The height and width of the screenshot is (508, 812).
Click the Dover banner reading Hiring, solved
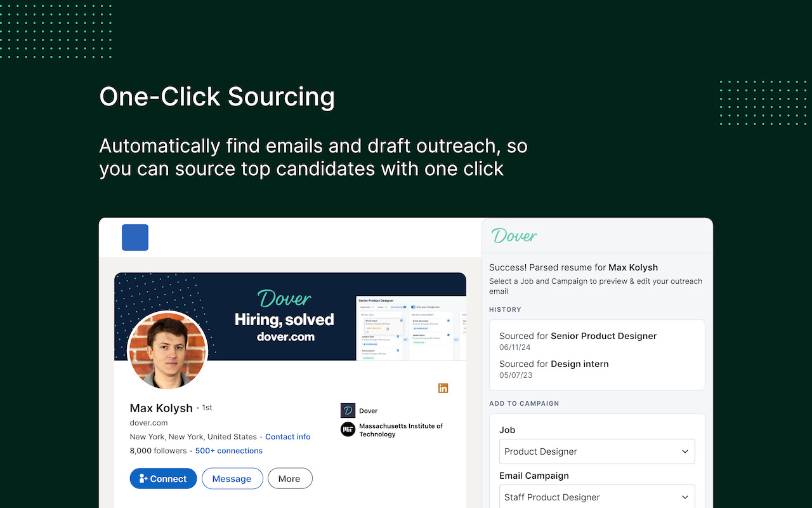[x=284, y=319]
